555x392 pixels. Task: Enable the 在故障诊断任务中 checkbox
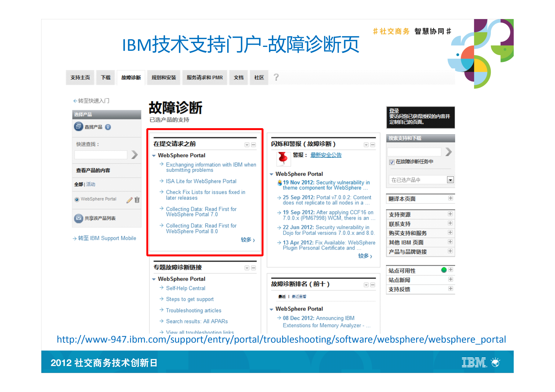(x=392, y=162)
